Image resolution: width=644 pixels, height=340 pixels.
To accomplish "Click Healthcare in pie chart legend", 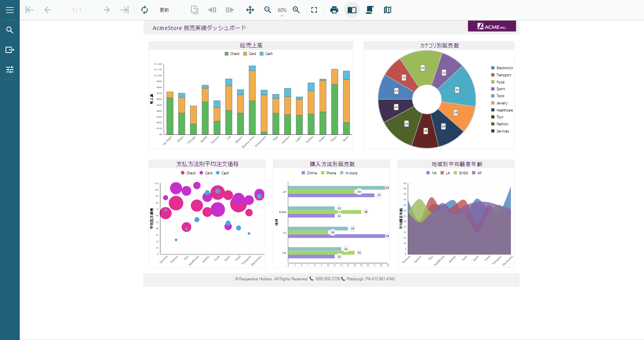I will [x=505, y=110].
